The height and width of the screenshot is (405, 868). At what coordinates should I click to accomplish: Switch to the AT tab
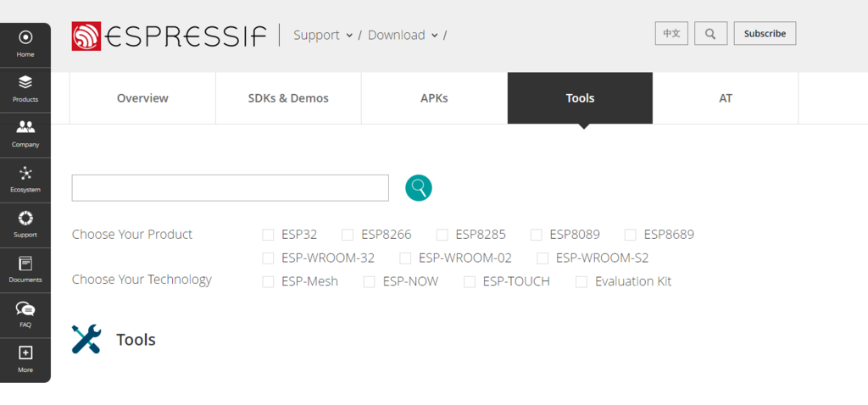point(726,98)
